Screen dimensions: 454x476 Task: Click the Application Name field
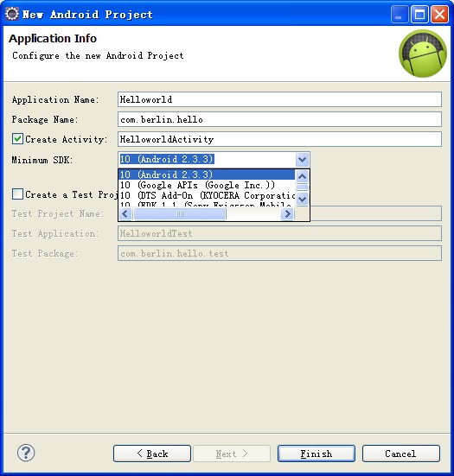pyautogui.click(x=279, y=99)
